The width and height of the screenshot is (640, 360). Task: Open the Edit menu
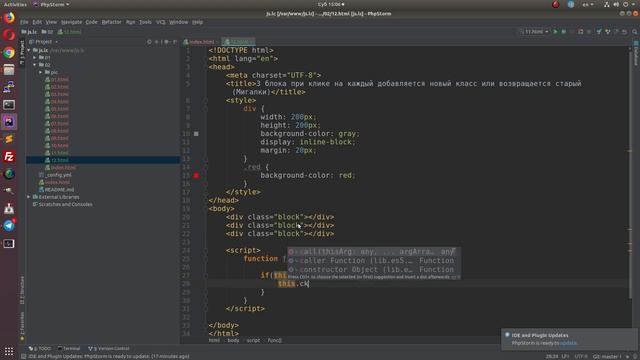pyautogui.click(x=37, y=22)
